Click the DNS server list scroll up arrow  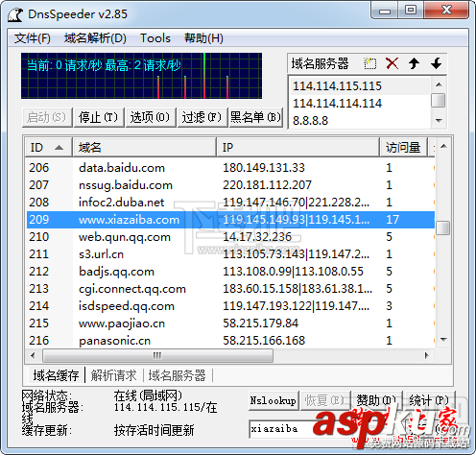tap(439, 84)
